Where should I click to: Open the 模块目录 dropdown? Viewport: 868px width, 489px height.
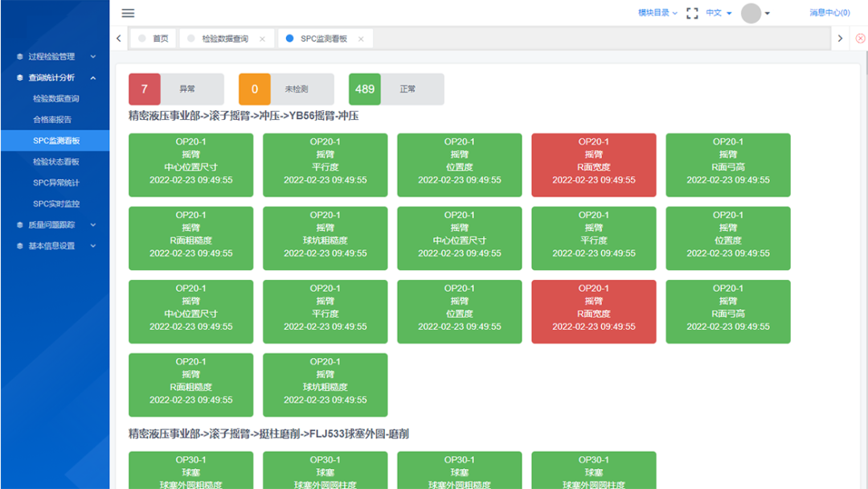click(x=657, y=13)
